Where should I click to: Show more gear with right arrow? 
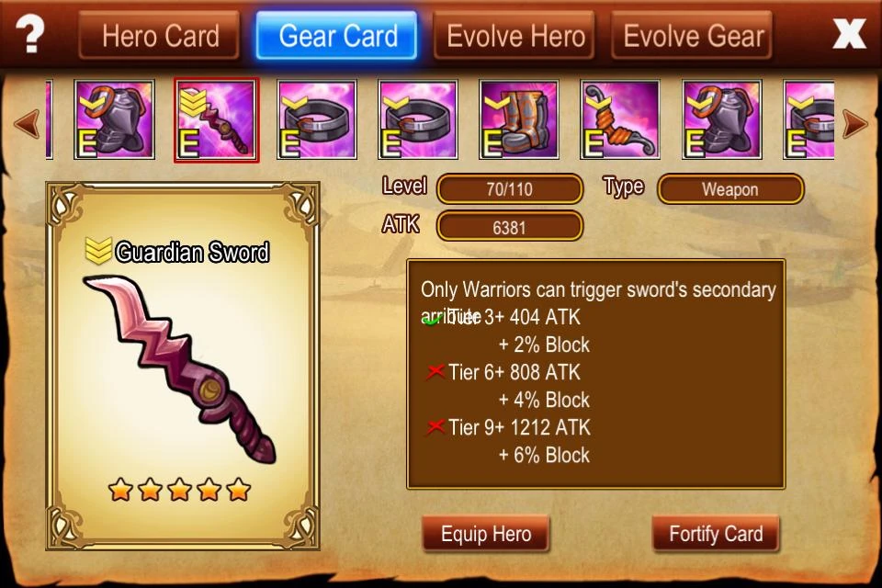855,123
